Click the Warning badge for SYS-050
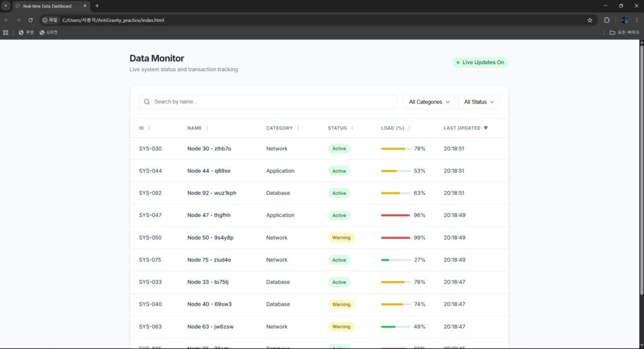 (341, 238)
